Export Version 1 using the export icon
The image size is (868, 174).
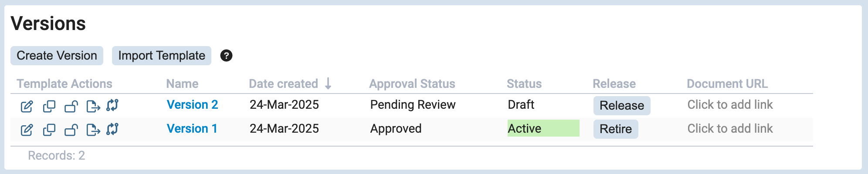coord(93,130)
